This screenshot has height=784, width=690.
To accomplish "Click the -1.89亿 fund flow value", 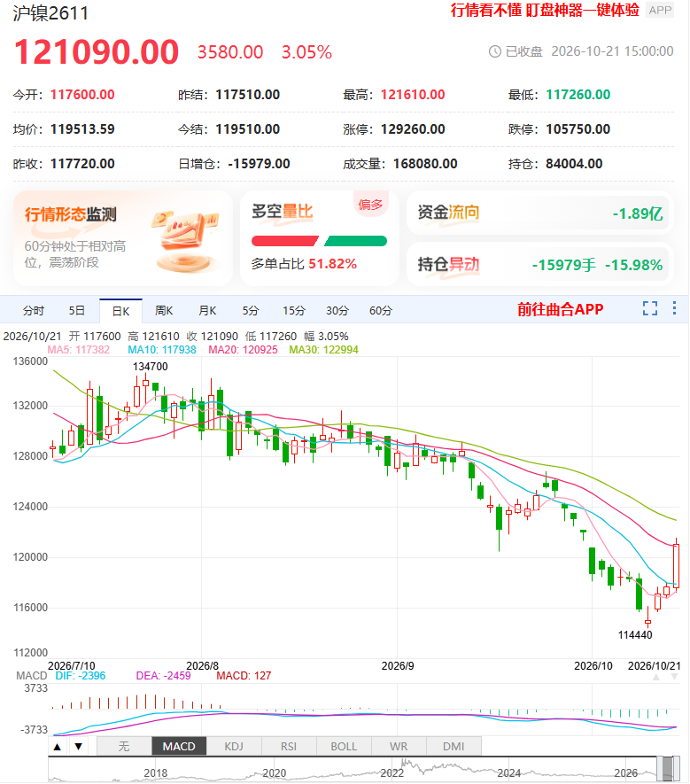I will coord(638,213).
